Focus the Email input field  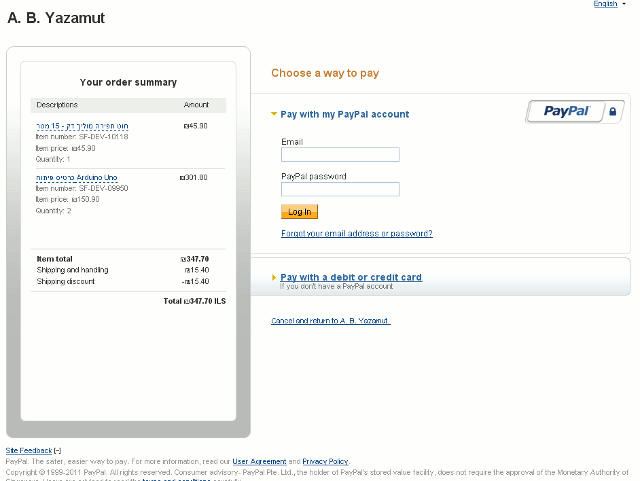pyautogui.click(x=340, y=155)
